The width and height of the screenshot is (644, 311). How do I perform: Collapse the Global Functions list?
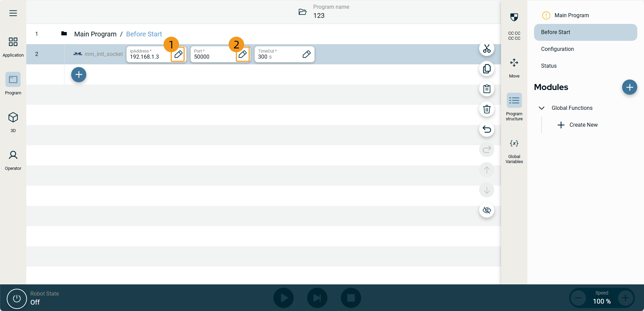[541, 108]
